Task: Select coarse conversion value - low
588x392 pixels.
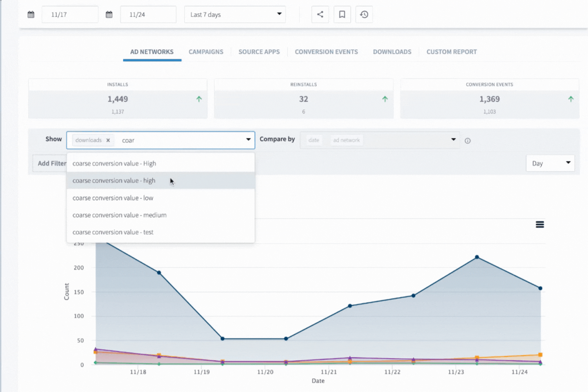Action: point(113,198)
